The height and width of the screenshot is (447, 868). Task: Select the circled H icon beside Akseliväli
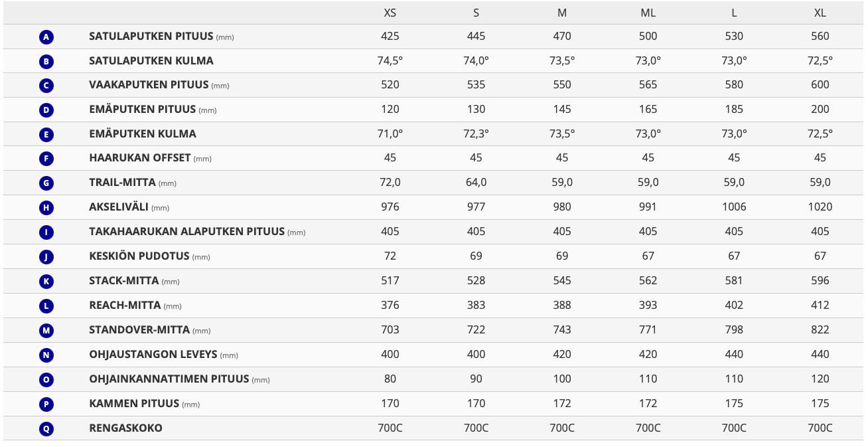pos(46,208)
